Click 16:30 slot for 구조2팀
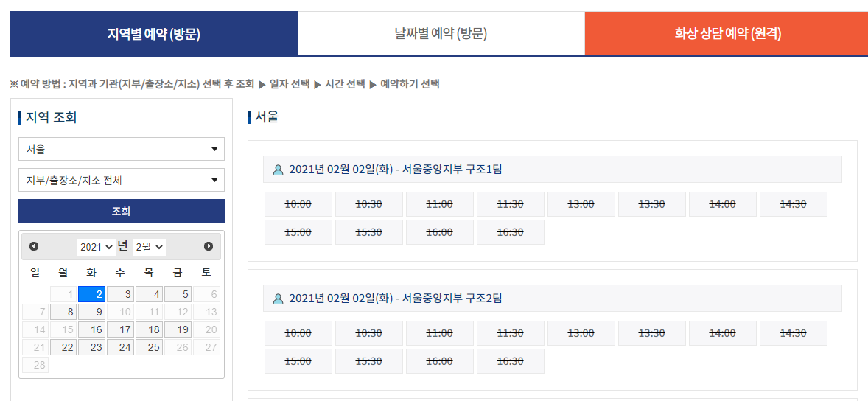The image size is (868, 401). 511,361
